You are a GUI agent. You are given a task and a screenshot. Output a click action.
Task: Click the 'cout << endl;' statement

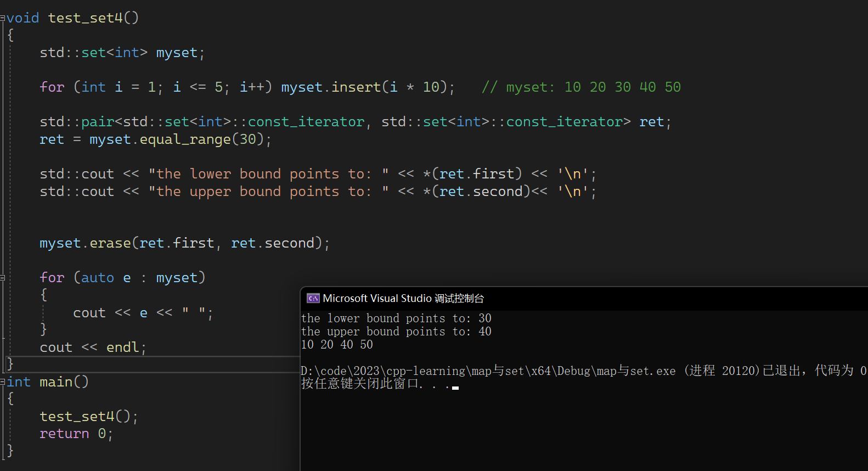[x=93, y=347]
